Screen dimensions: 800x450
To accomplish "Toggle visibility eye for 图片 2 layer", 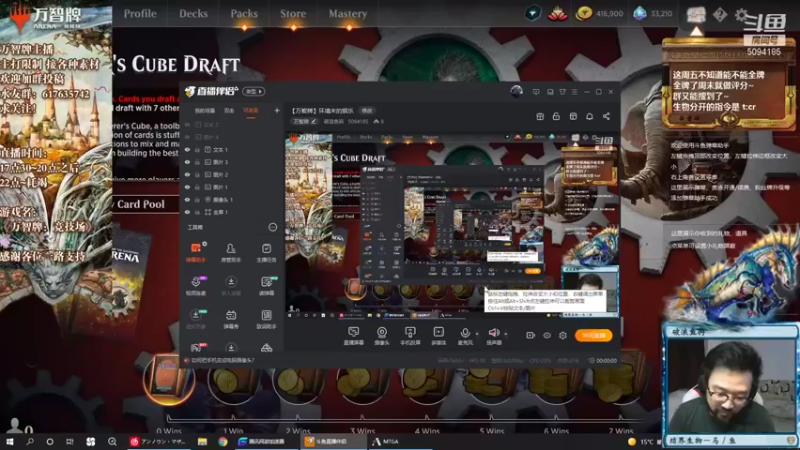I will [187, 174].
